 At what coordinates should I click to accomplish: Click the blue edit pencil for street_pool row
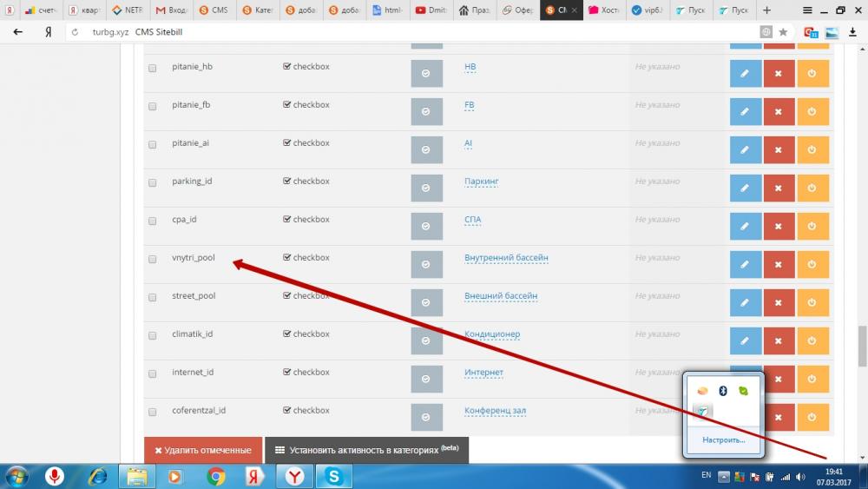coord(745,303)
